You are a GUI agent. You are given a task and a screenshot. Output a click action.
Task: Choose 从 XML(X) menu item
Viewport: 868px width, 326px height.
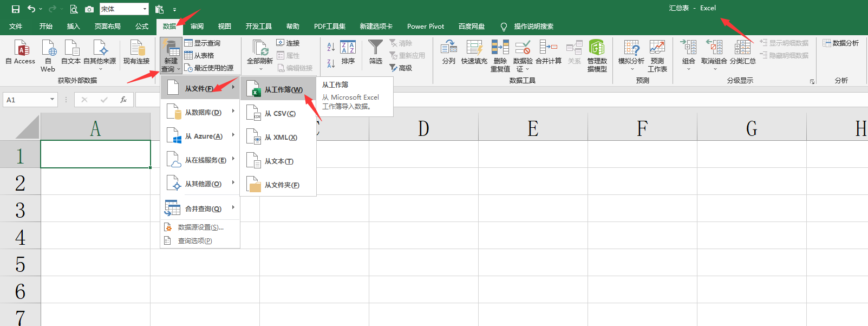pos(278,137)
